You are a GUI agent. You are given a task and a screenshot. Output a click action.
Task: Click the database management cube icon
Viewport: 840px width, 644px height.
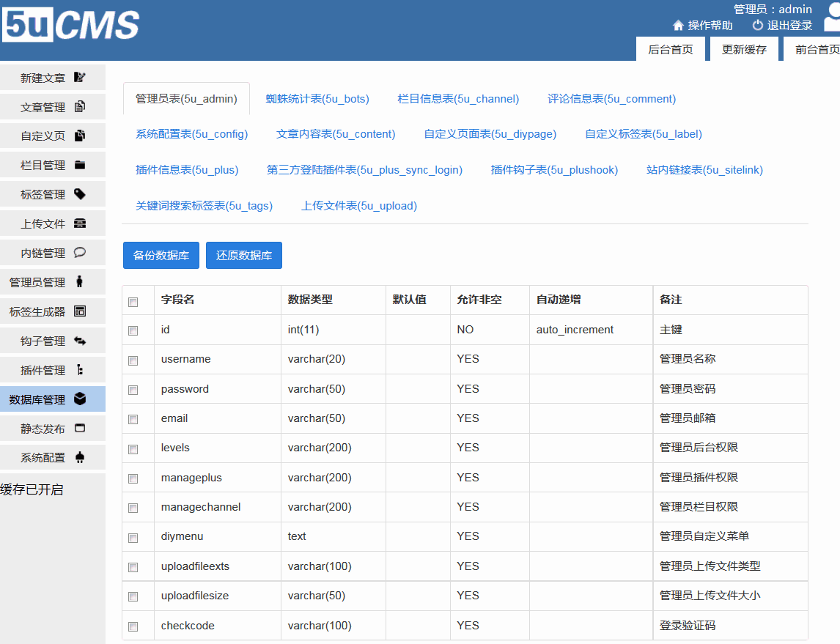(x=80, y=399)
